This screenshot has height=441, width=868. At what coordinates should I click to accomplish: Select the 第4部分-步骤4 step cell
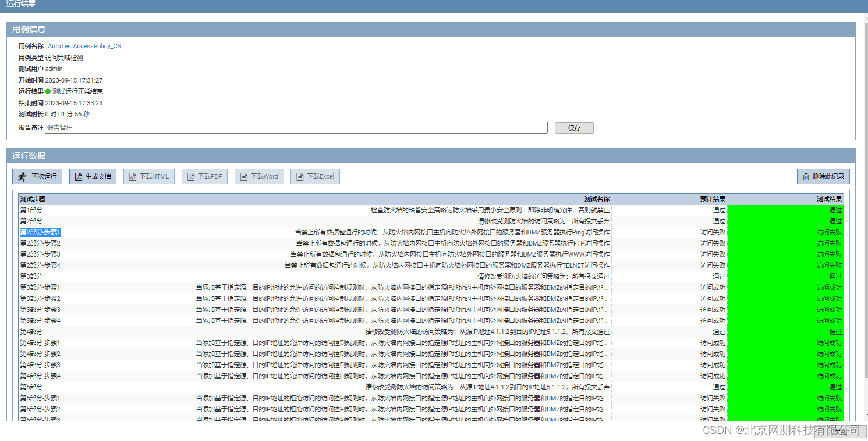106,376
